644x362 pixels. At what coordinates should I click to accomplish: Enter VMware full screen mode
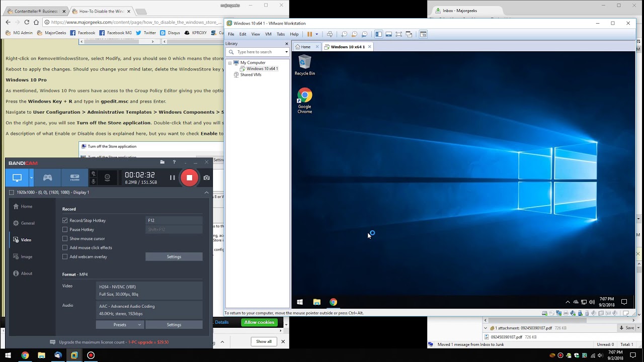coord(398,34)
